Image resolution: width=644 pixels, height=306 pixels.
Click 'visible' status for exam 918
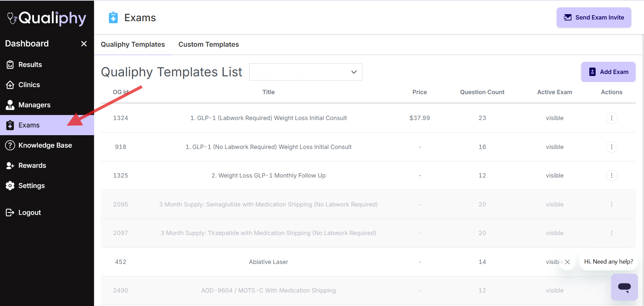click(x=555, y=147)
